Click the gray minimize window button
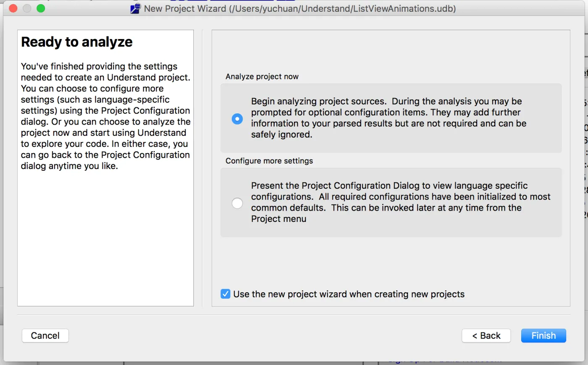Viewport: 588px width, 365px height. (x=27, y=8)
